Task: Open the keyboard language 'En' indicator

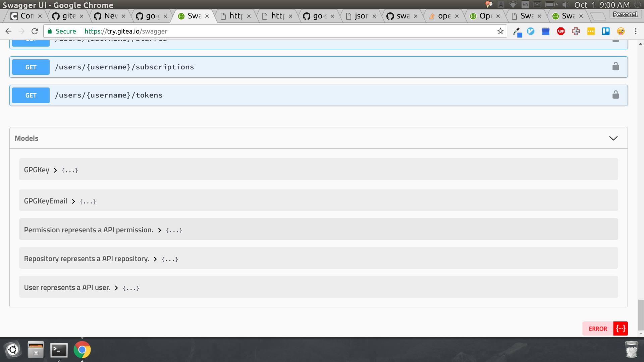Action: (525, 5)
